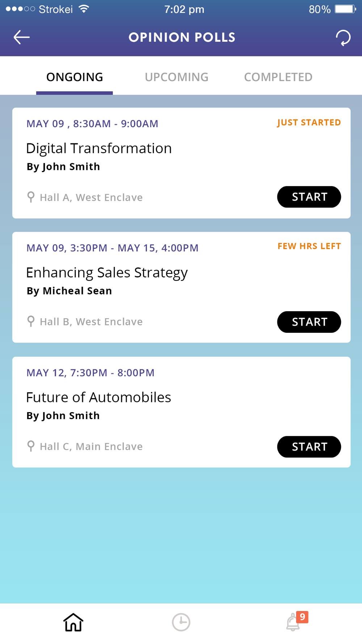Tap the Few Hrs Left label
This screenshot has height=644, width=362.
309,246
